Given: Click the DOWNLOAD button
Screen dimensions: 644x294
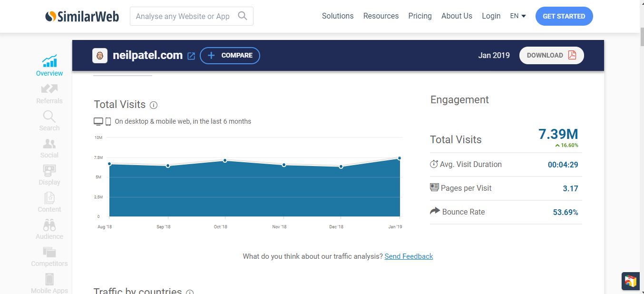Looking at the screenshot, I should coord(552,55).
